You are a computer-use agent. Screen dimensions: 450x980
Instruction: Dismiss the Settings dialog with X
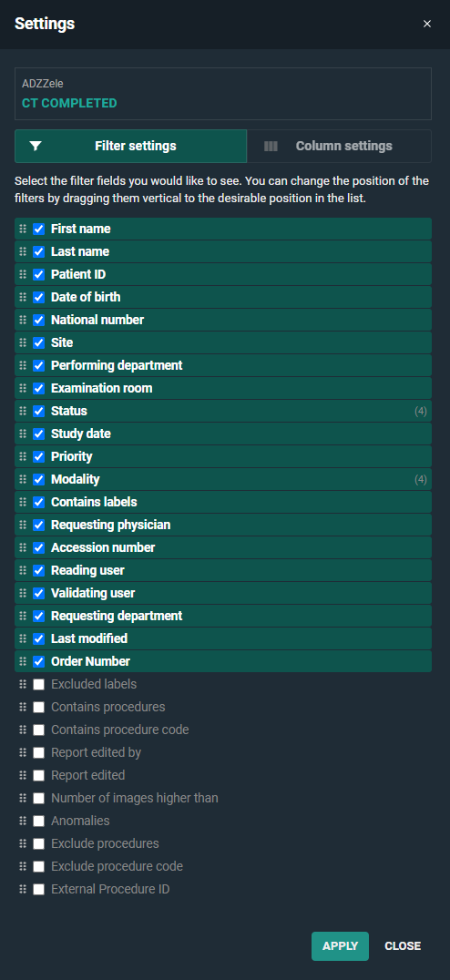(427, 24)
